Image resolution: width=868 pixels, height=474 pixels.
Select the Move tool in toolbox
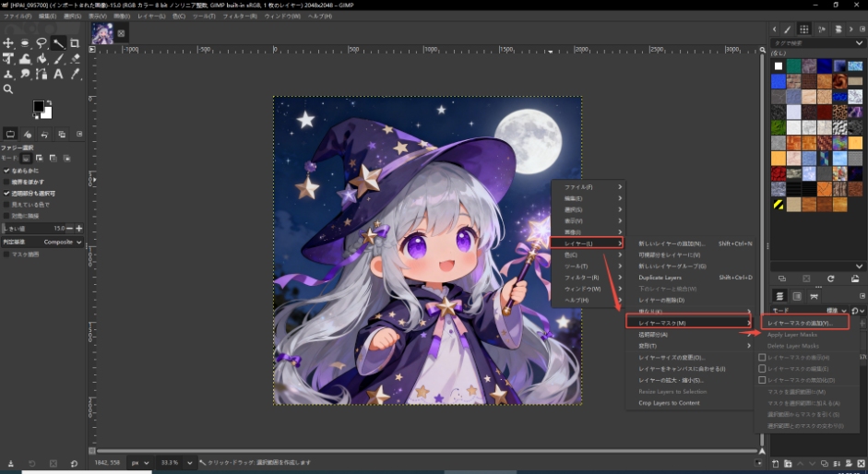[x=8, y=43]
